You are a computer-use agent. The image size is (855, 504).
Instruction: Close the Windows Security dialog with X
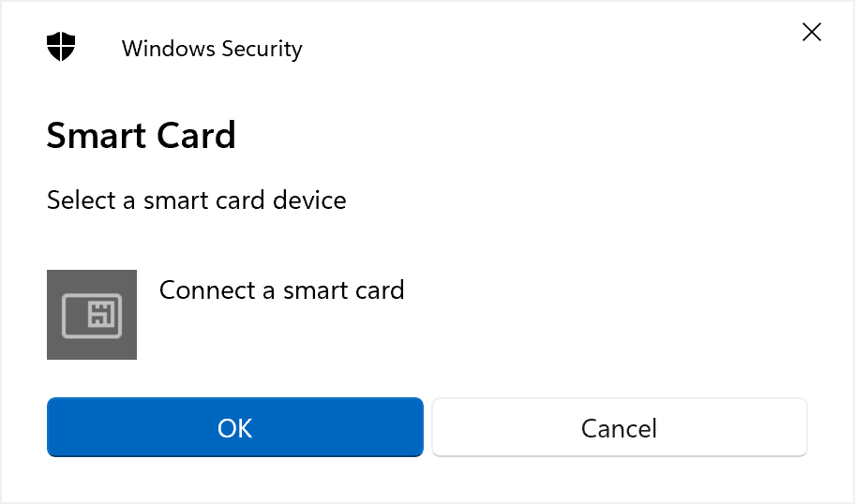[x=811, y=32]
